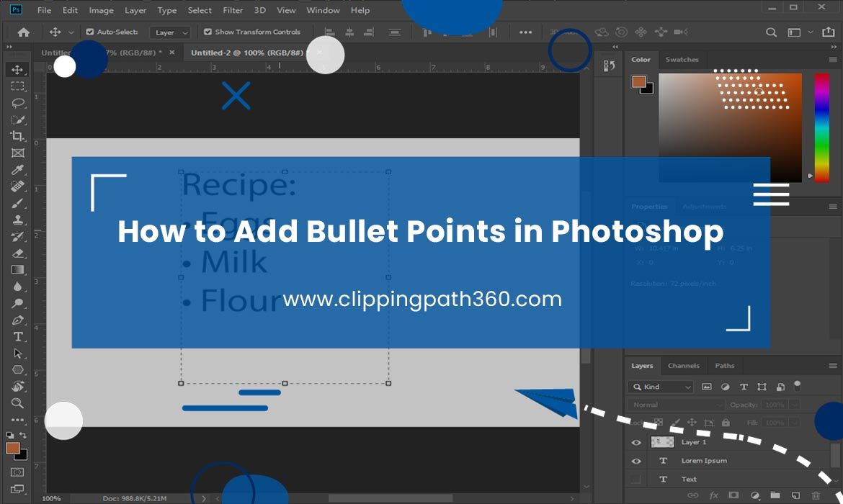The image size is (843, 504).
Task: Hide Layer 1 with eye icon
Action: [636, 443]
